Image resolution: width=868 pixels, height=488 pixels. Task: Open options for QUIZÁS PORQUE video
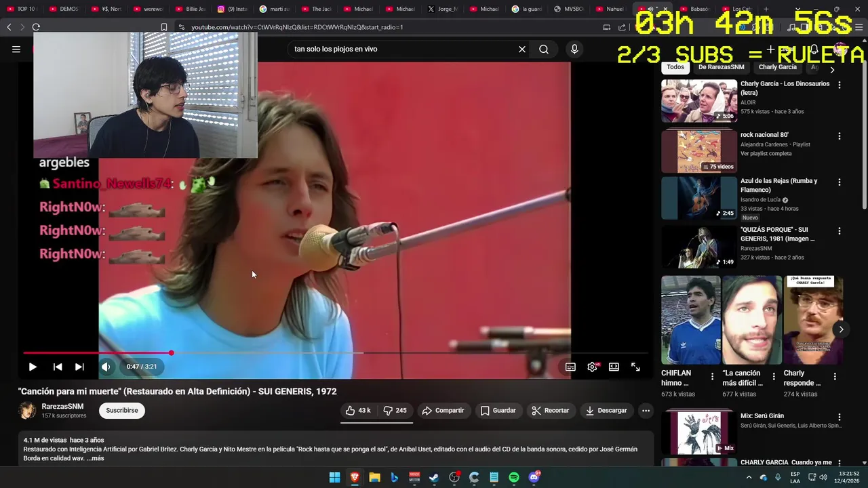840,231
